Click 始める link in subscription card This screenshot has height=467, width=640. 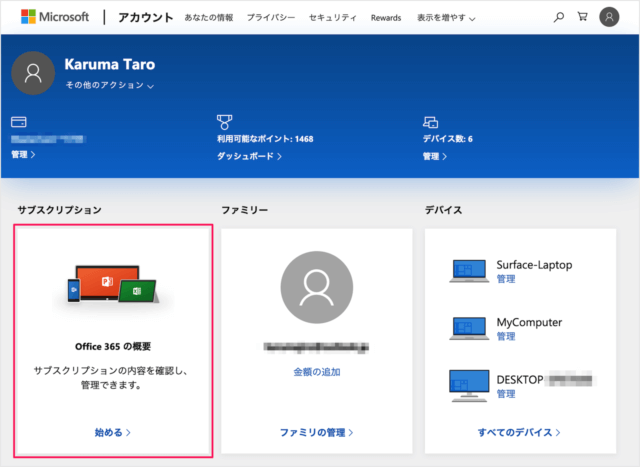click(x=112, y=432)
